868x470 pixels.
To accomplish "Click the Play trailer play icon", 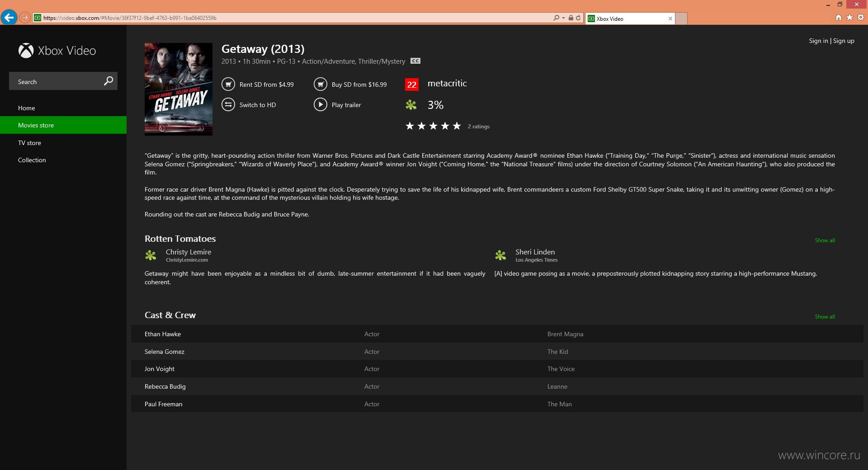I will 321,105.
